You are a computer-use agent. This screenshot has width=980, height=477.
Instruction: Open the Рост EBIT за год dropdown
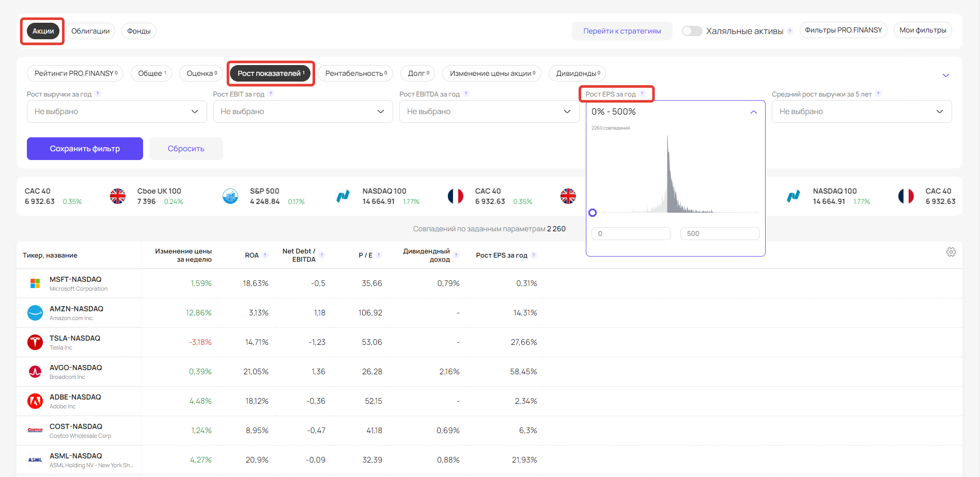(303, 112)
